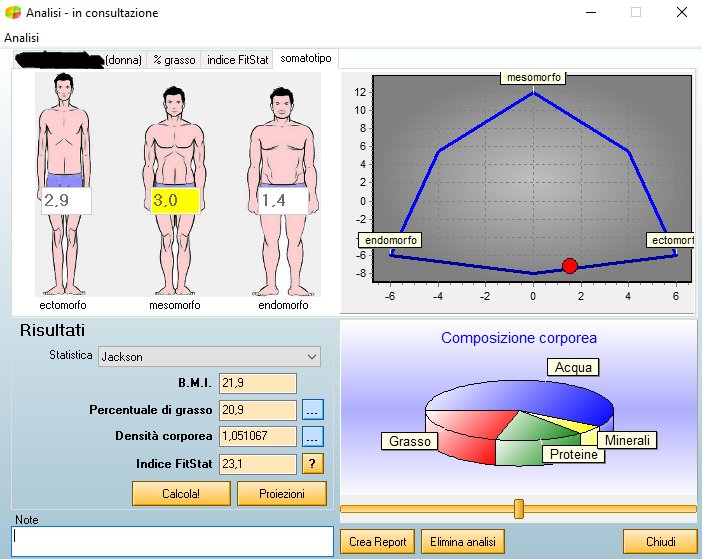
Task: Click inside the Note text box
Action: 172,541
